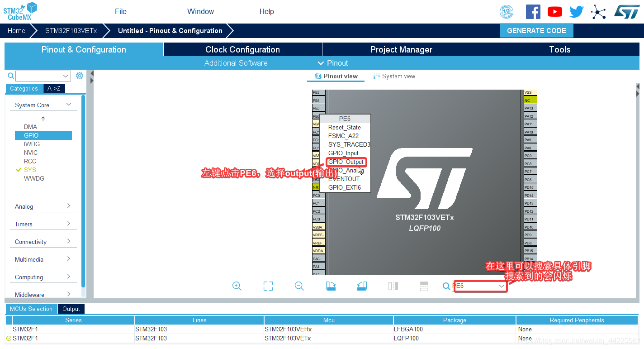Click the STM32CubeMX logo

(20, 11)
